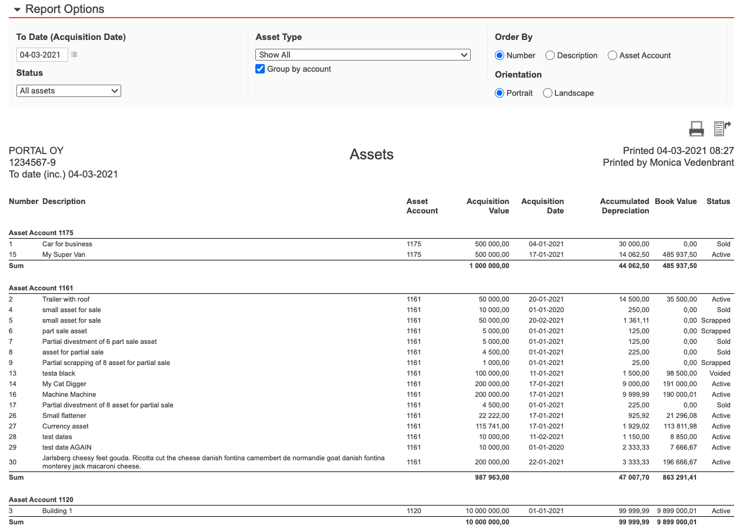This screenshot has width=756, height=532.
Task: Switch to Landscape orientation
Action: [x=548, y=93]
